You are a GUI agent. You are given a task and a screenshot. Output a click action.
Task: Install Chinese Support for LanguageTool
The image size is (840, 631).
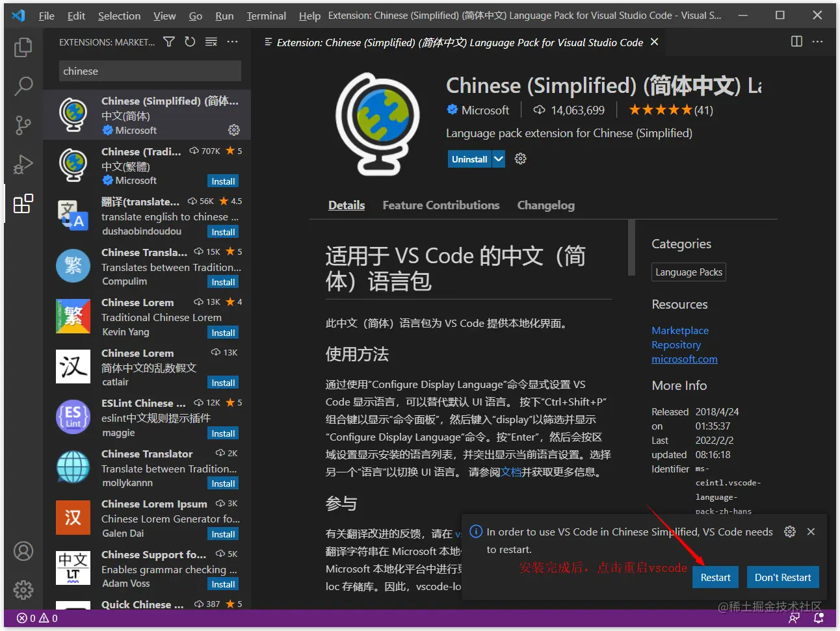pos(223,584)
